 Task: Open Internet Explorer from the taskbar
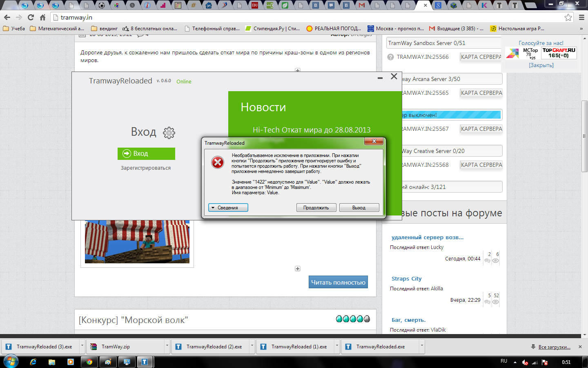coord(33,362)
